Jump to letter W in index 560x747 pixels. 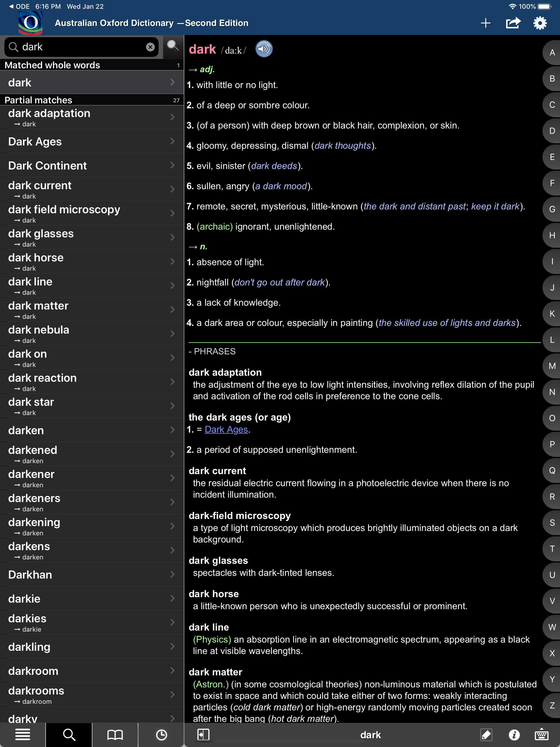552,627
